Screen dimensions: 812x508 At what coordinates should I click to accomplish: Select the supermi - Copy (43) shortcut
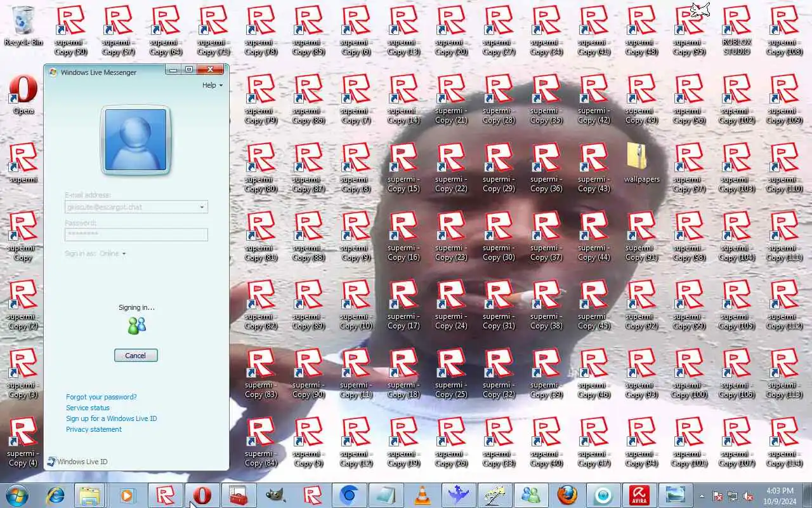pyautogui.click(x=594, y=167)
